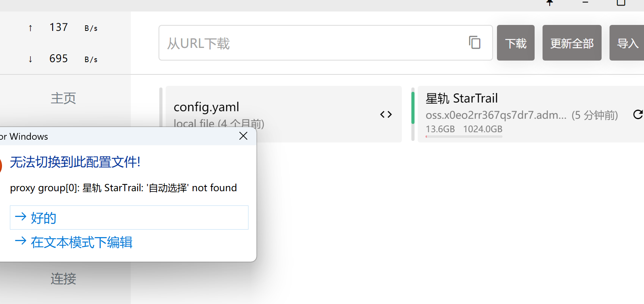
Task: Switch to the 连接 sidebar tab
Action: pyautogui.click(x=63, y=279)
